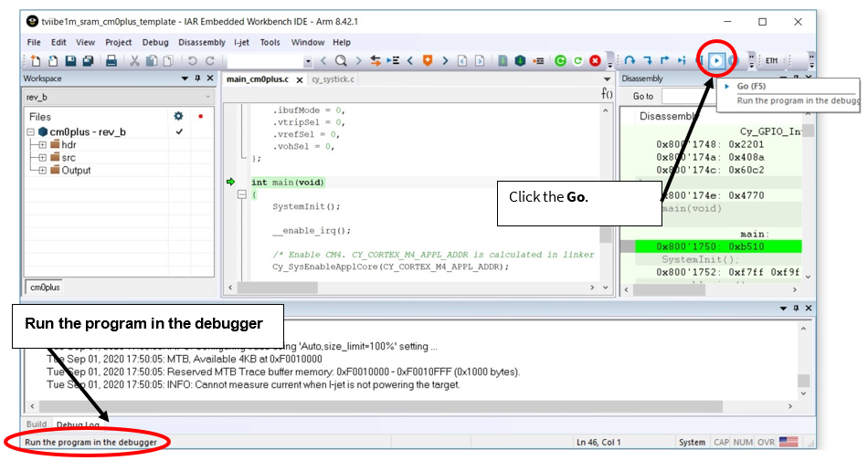The height and width of the screenshot is (471, 868).
Task: Open the Workspace panel dropdown arrow
Action: pos(185,78)
